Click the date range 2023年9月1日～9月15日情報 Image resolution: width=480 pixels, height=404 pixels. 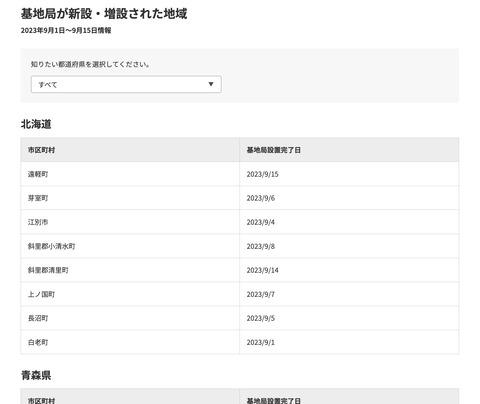tap(66, 31)
